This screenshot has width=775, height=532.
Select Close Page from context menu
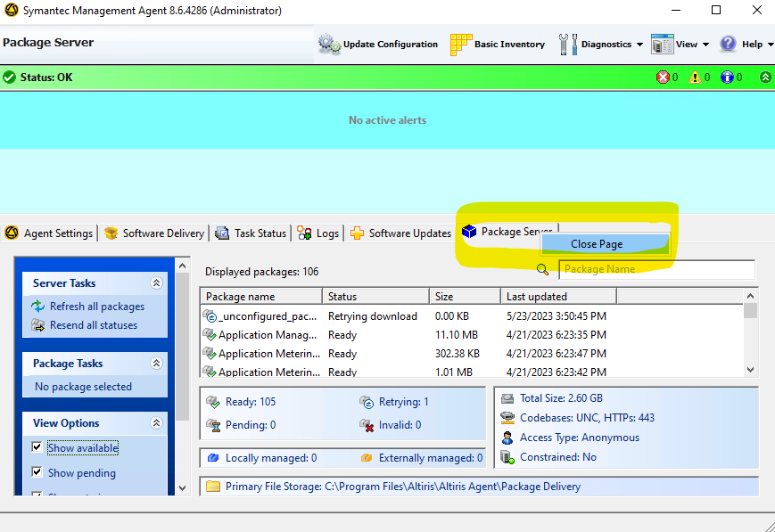pyautogui.click(x=597, y=244)
